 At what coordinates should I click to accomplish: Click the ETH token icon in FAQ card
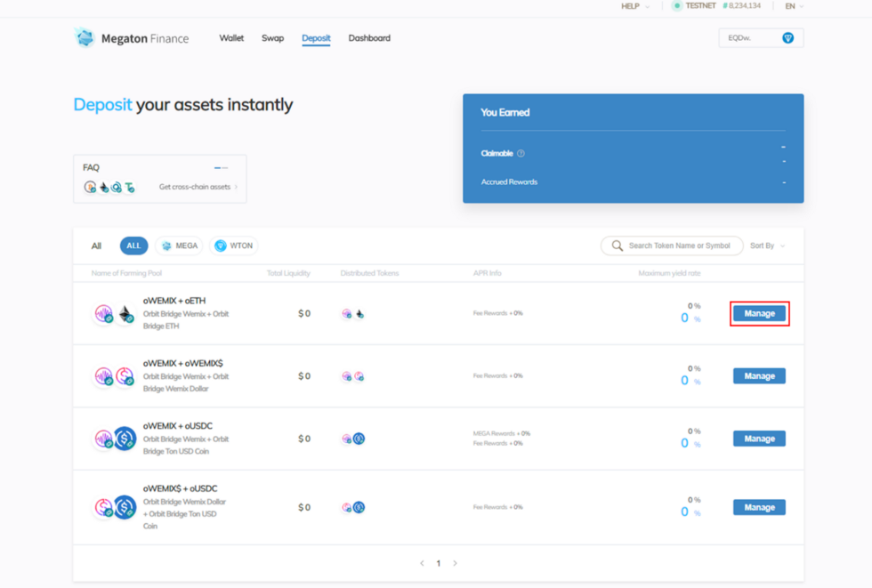tap(104, 188)
